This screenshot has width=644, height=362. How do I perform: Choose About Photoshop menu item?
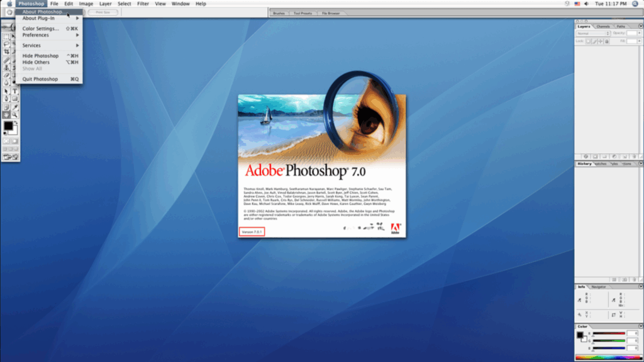(x=49, y=12)
